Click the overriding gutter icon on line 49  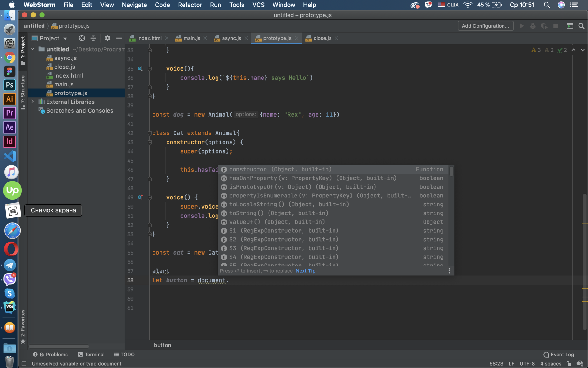[x=140, y=197]
